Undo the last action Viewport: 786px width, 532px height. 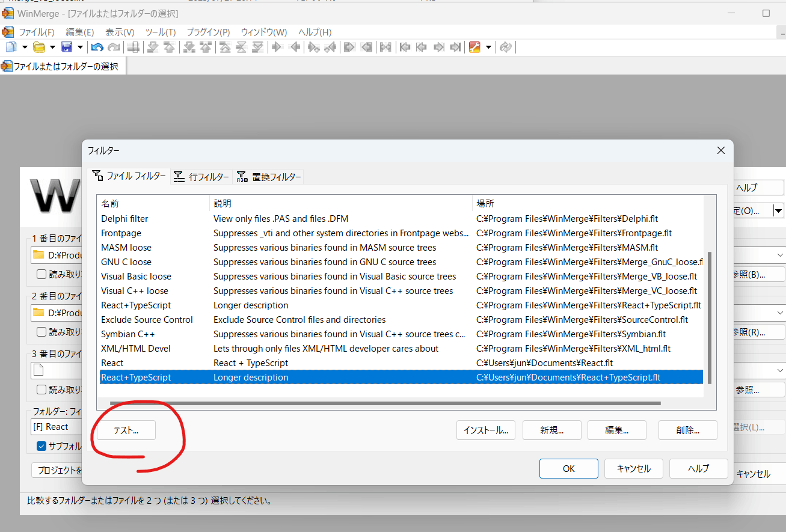click(97, 47)
